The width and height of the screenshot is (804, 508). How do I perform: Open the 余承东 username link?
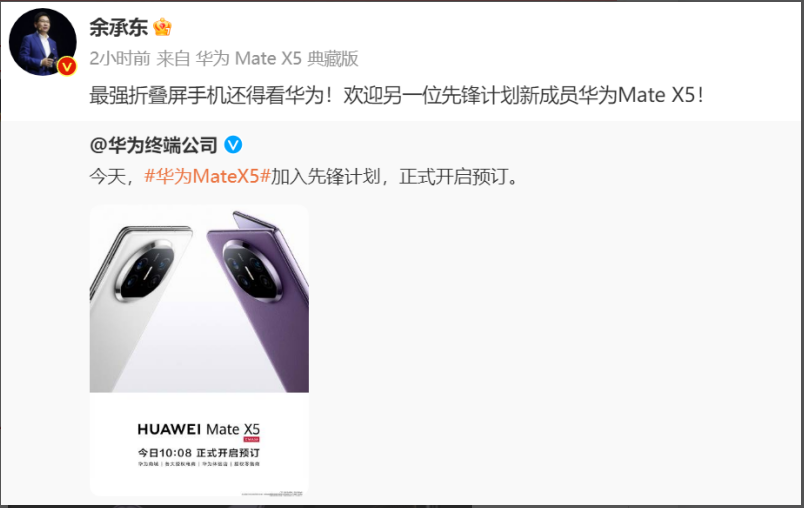tap(118, 27)
